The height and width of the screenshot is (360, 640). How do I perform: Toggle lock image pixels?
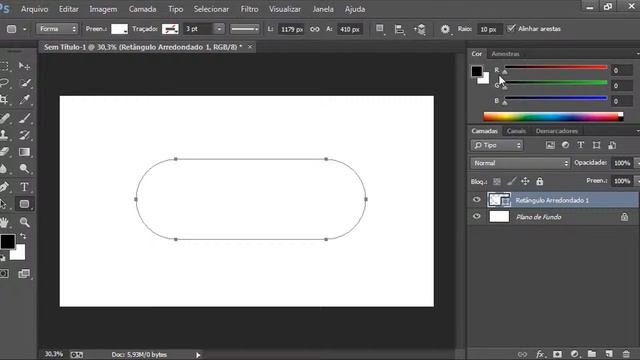pos(511,181)
